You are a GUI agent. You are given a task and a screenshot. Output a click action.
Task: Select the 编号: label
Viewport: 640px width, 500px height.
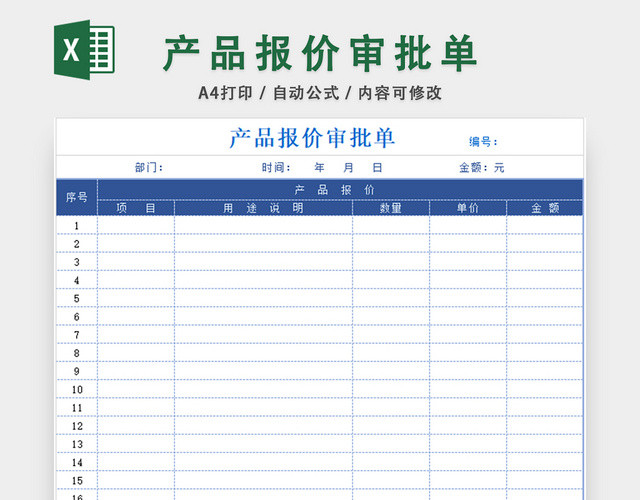tap(483, 142)
